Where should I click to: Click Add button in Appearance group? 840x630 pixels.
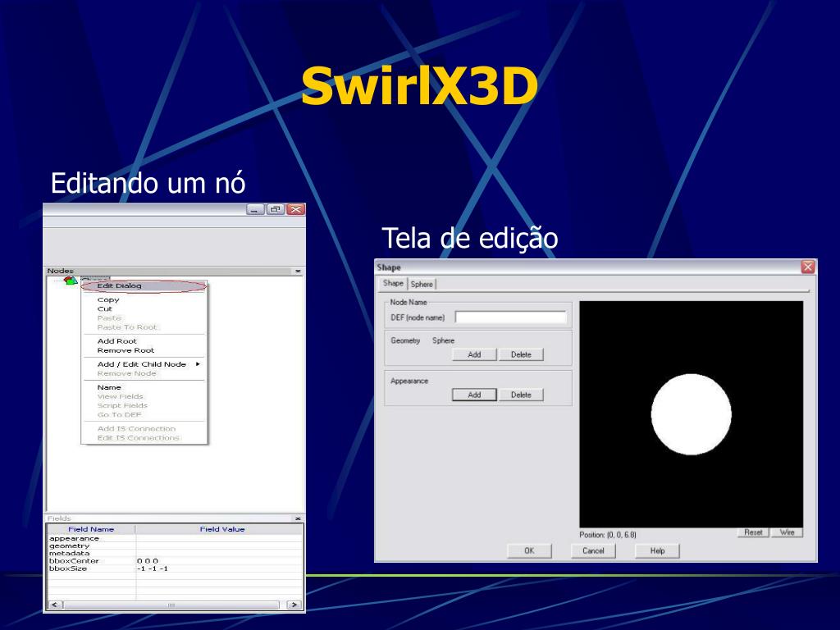tap(474, 395)
